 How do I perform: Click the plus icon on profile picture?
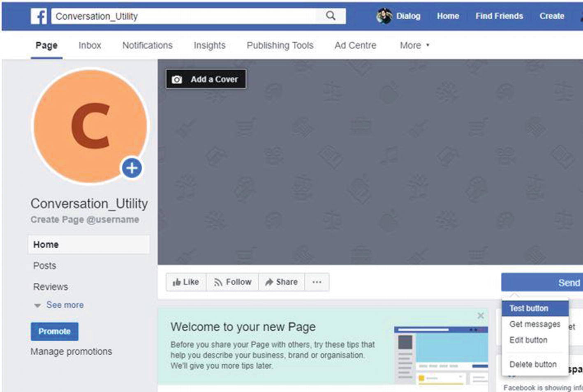coord(132,168)
